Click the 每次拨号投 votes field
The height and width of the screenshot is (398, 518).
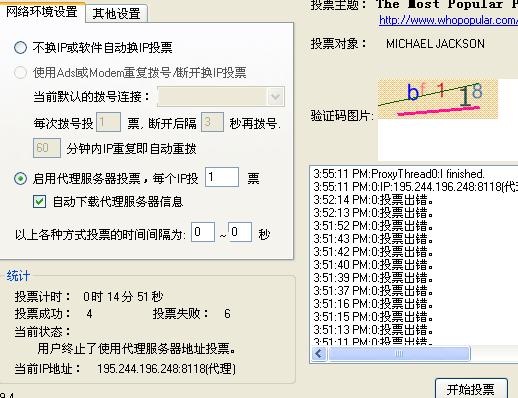tap(108, 122)
